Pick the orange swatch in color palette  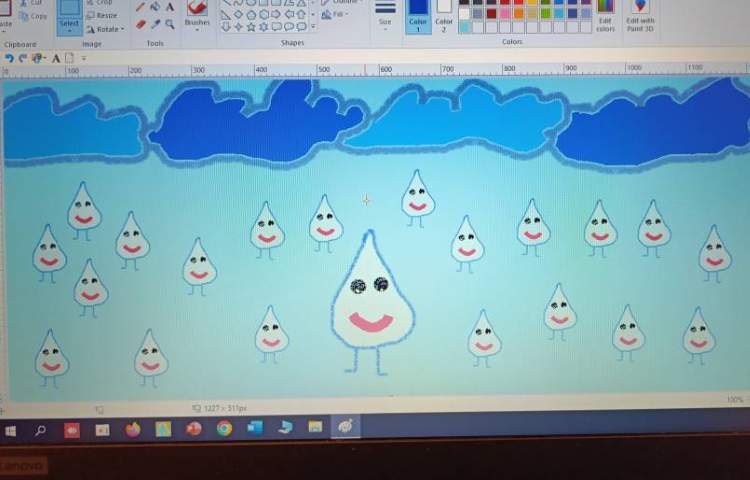point(518,14)
